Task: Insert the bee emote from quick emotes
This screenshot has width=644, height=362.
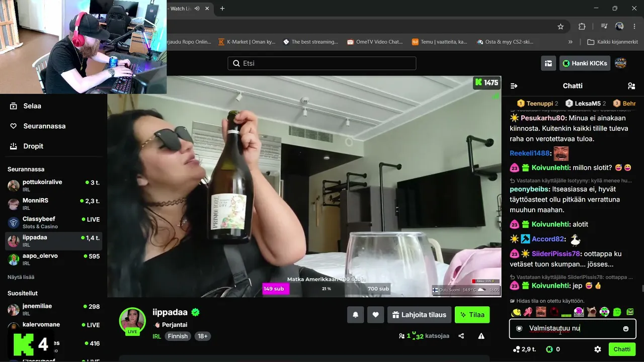Action: coord(516,312)
